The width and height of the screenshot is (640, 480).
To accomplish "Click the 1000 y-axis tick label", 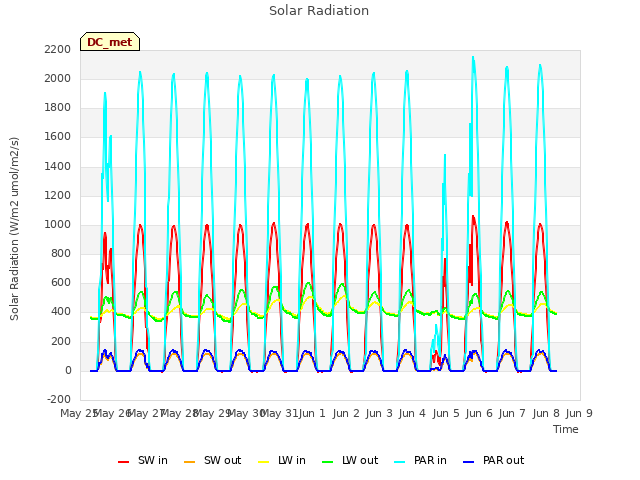I will coord(58,224).
